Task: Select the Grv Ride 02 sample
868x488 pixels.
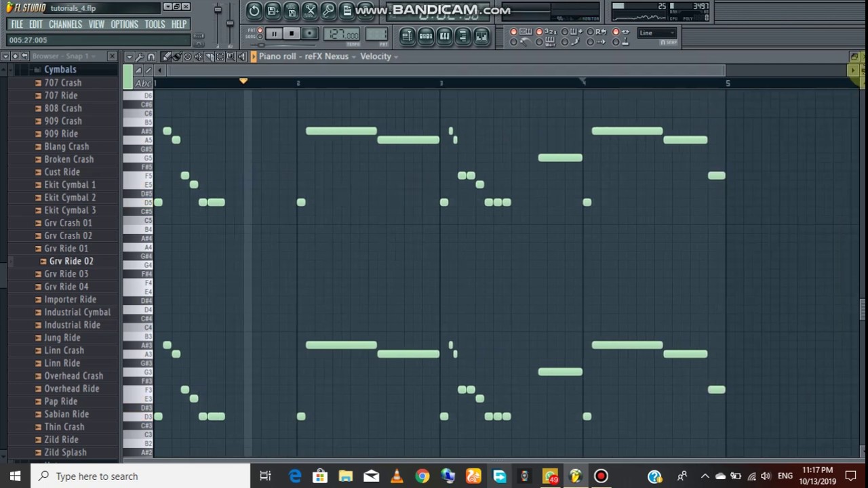Action: point(71,261)
